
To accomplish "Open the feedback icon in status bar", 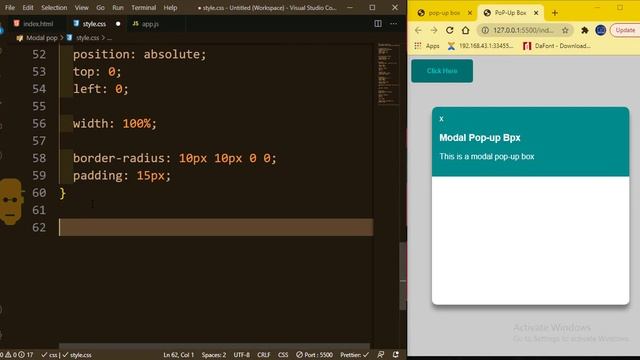I will tap(380, 355).
